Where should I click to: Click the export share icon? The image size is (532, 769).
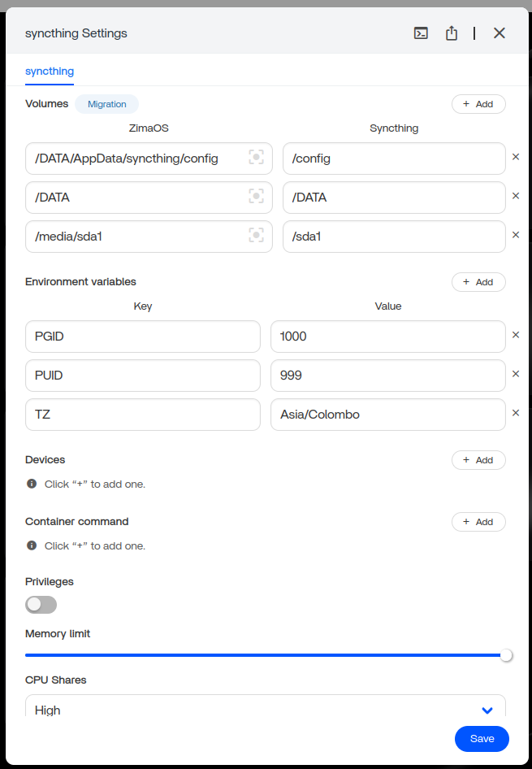click(452, 33)
